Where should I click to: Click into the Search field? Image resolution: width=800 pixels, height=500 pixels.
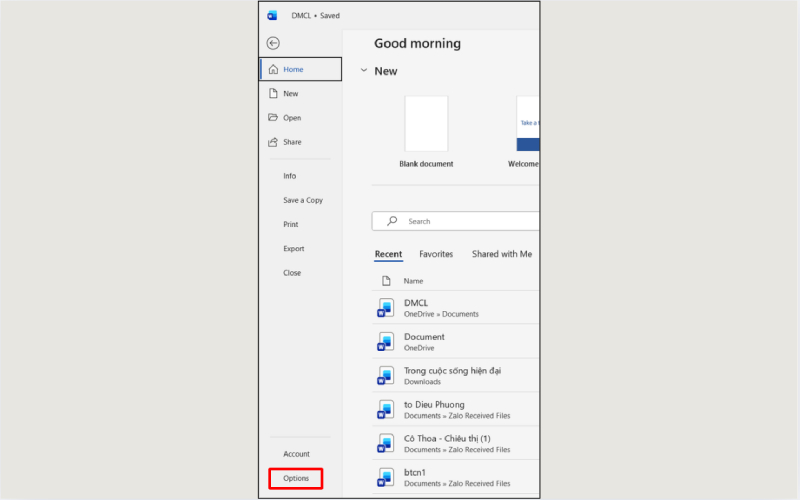(x=456, y=221)
